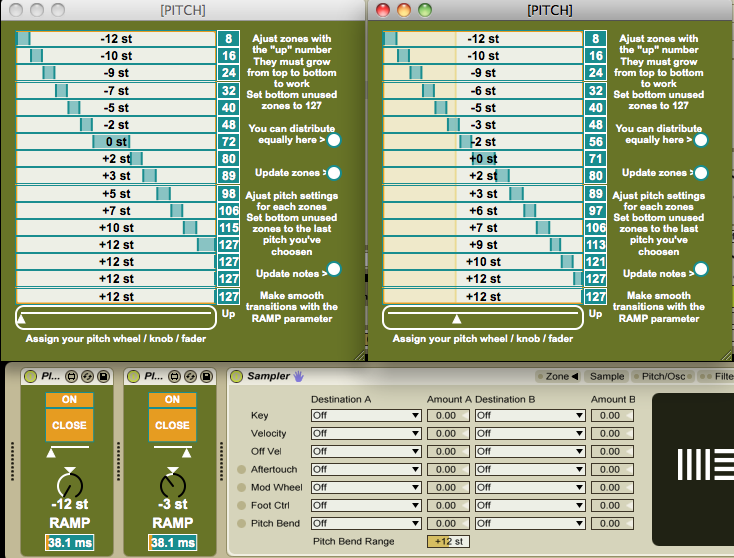Toggle the Pitch Bend row indicator in Sampler

pyautogui.click(x=240, y=524)
